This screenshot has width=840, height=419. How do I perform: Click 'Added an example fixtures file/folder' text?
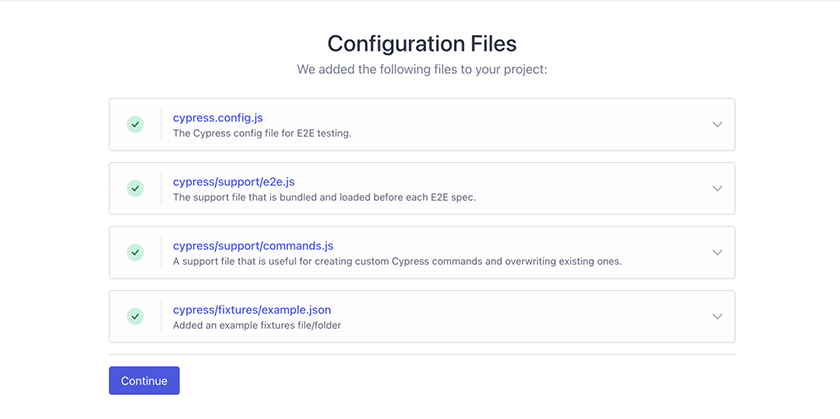[257, 325]
